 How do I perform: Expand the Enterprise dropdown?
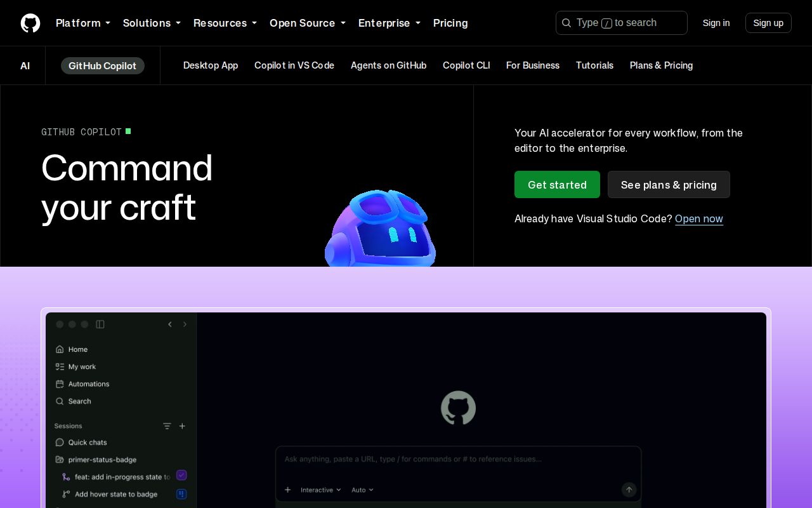point(390,23)
